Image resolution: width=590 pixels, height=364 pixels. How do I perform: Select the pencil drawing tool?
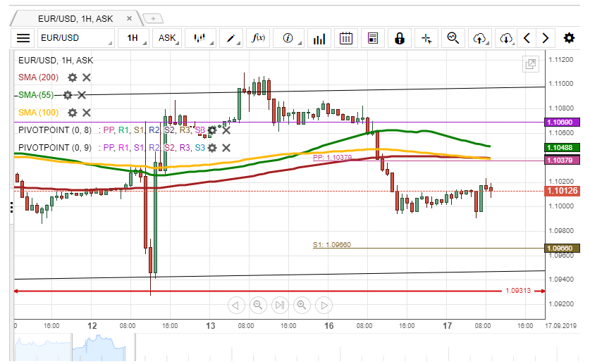(x=231, y=38)
